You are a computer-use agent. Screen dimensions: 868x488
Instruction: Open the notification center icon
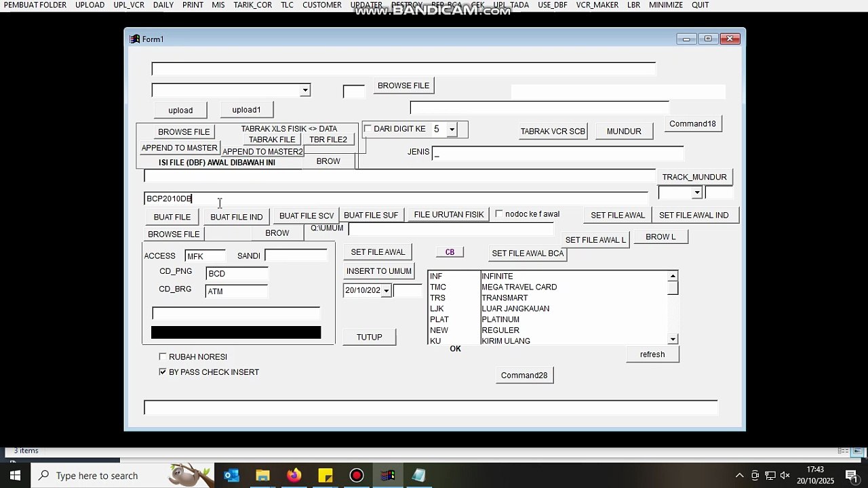[x=851, y=476]
